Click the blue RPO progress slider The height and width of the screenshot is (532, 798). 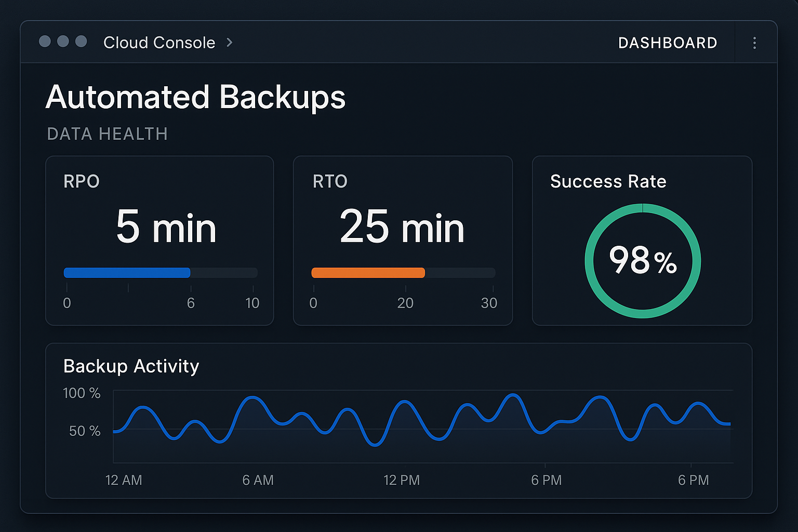(126, 272)
